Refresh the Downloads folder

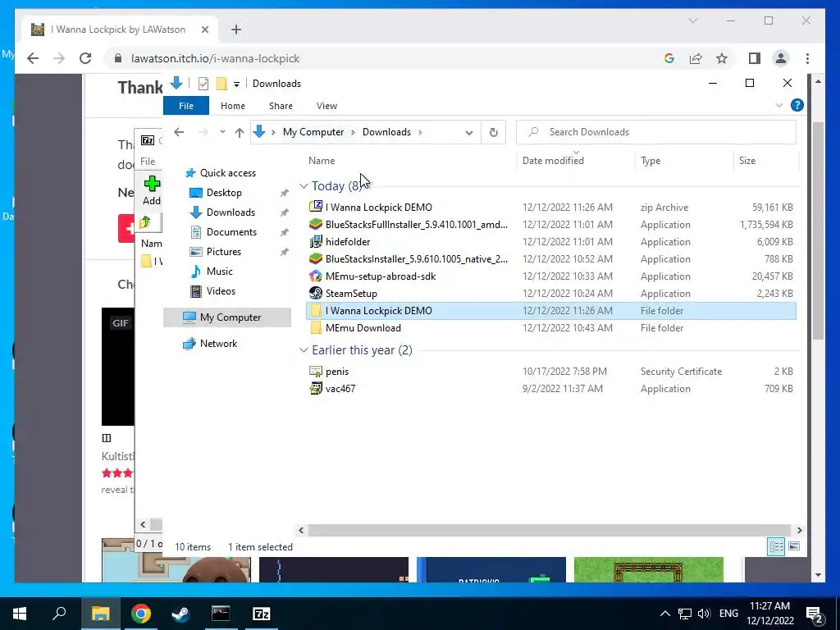(493, 132)
